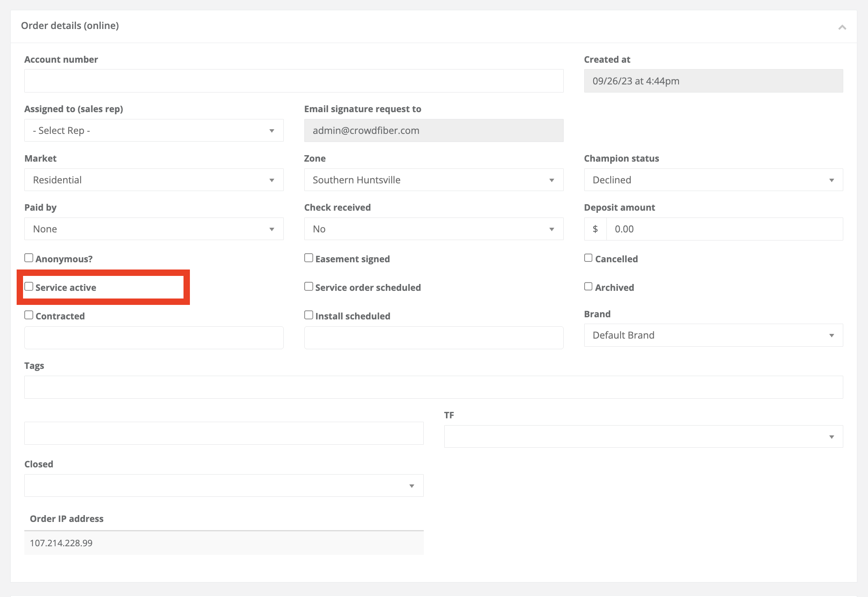
Task: Check Easement signed option
Action: (309, 258)
